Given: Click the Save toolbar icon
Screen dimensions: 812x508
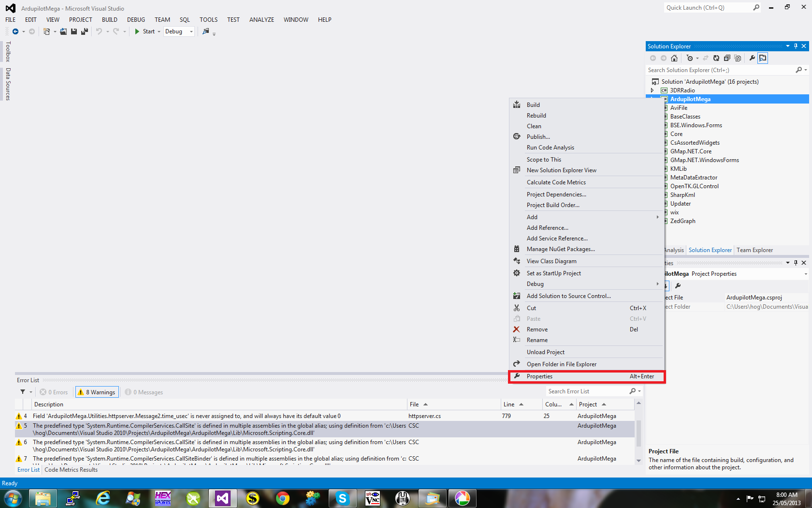Looking at the screenshot, I should (x=74, y=31).
